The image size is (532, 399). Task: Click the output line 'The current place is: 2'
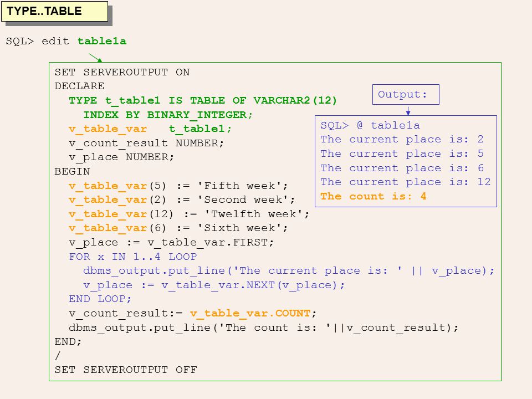coord(402,140)
